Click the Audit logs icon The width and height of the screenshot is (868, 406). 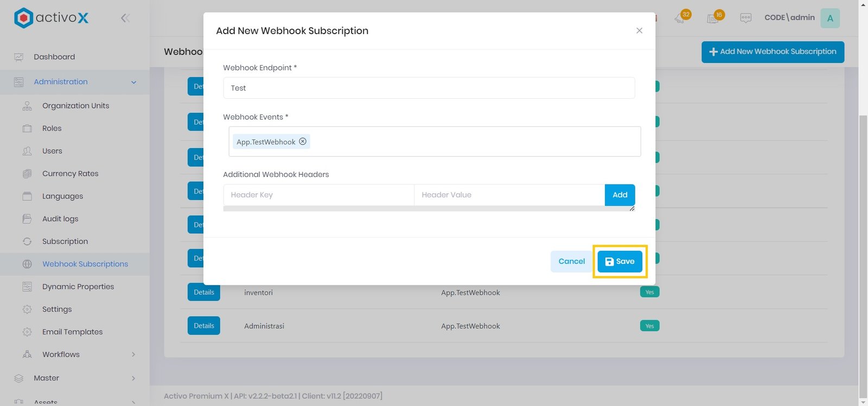click(27, 219)
